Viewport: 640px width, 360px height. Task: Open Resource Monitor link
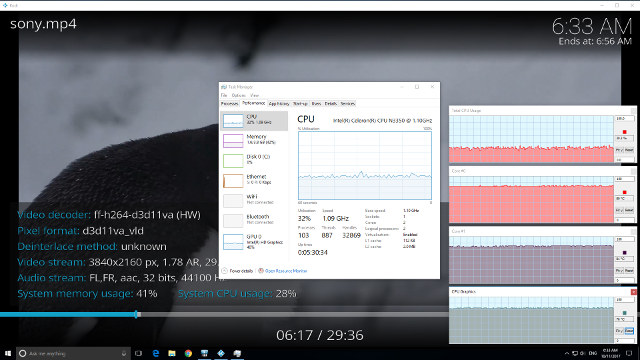point(286,271)
